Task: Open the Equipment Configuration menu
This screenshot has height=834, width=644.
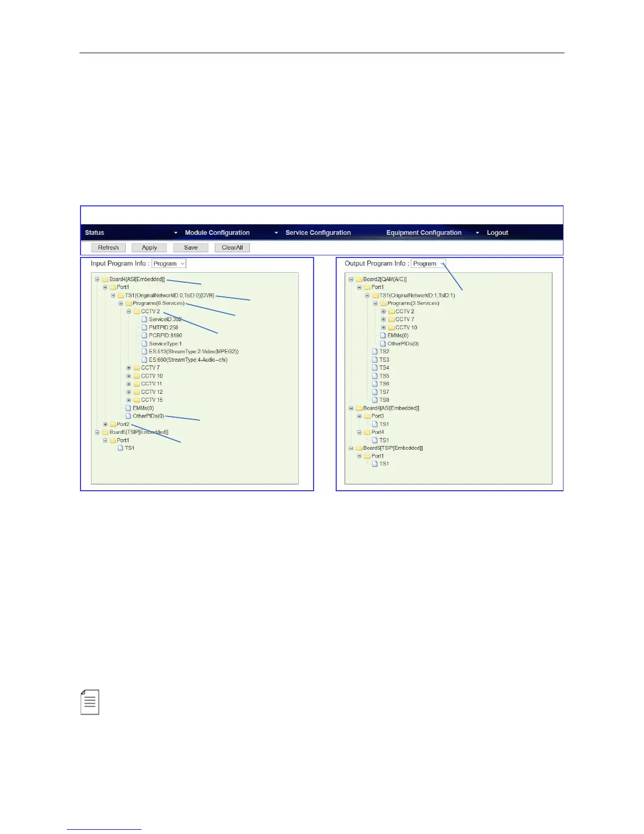Action: [x=424, y=233]
